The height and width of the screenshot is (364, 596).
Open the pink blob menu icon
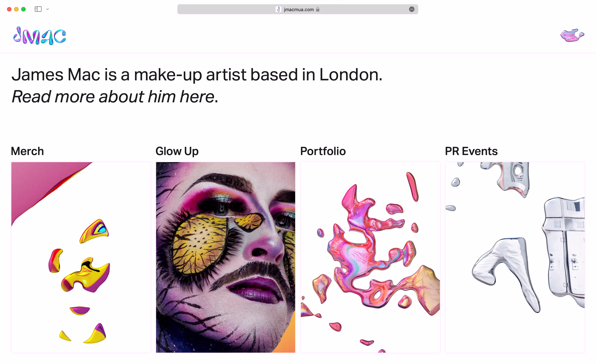click(x=572, y=35)
